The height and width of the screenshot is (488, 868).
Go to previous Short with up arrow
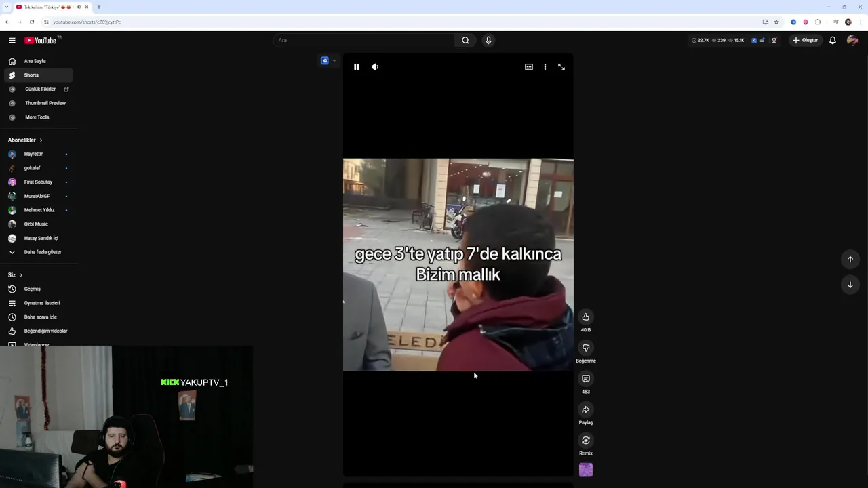point(850,260)
